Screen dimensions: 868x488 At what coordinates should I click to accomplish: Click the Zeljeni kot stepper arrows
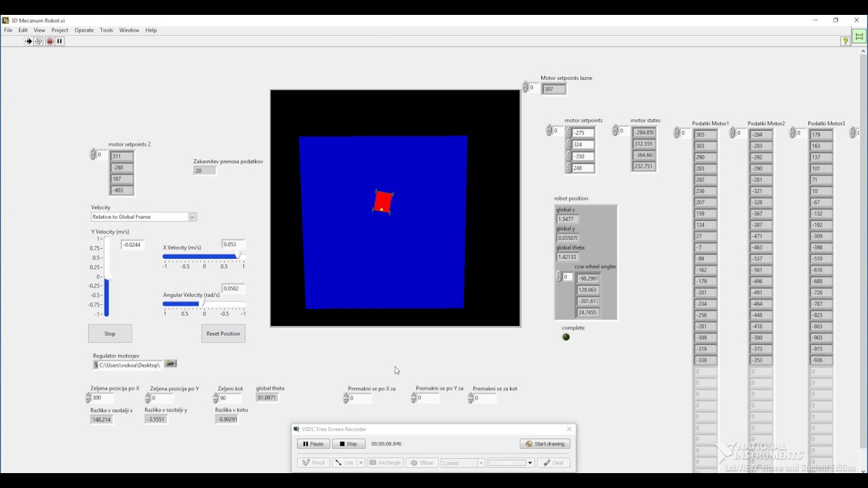[216, 398]
